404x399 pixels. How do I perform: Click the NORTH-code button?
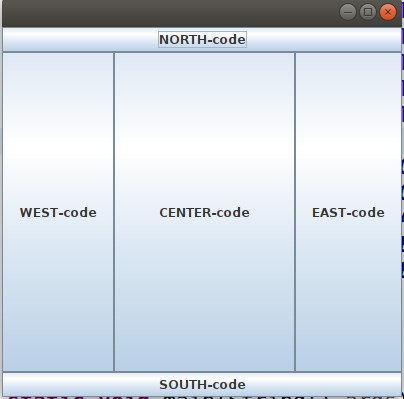202,40
